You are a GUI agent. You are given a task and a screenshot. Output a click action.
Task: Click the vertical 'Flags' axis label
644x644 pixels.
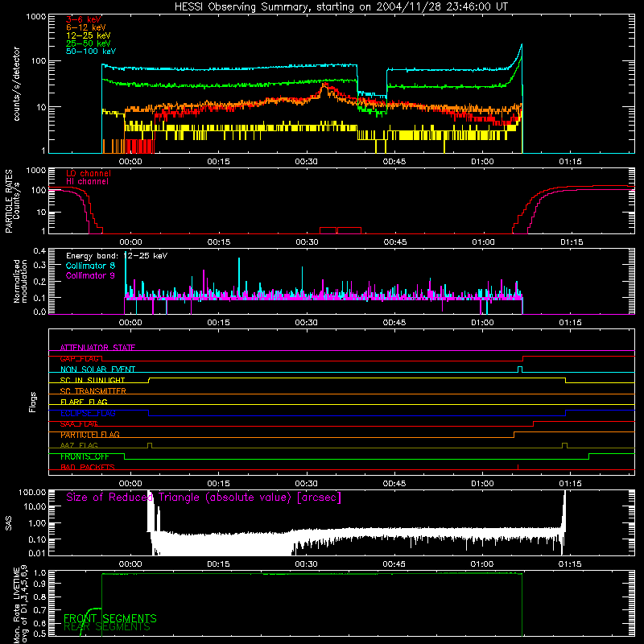33,402
